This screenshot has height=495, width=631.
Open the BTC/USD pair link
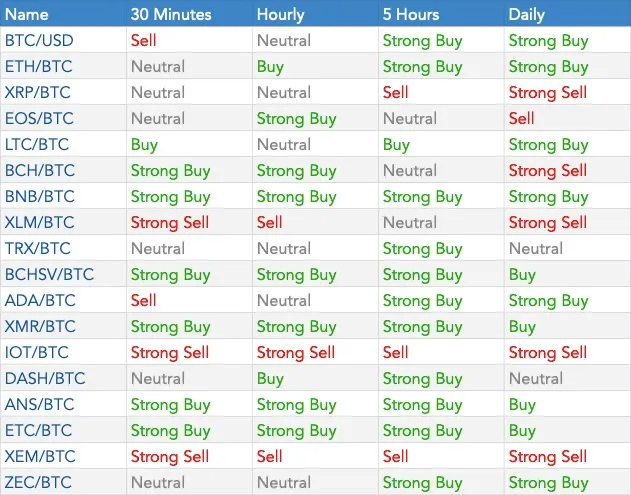(39, 41)
